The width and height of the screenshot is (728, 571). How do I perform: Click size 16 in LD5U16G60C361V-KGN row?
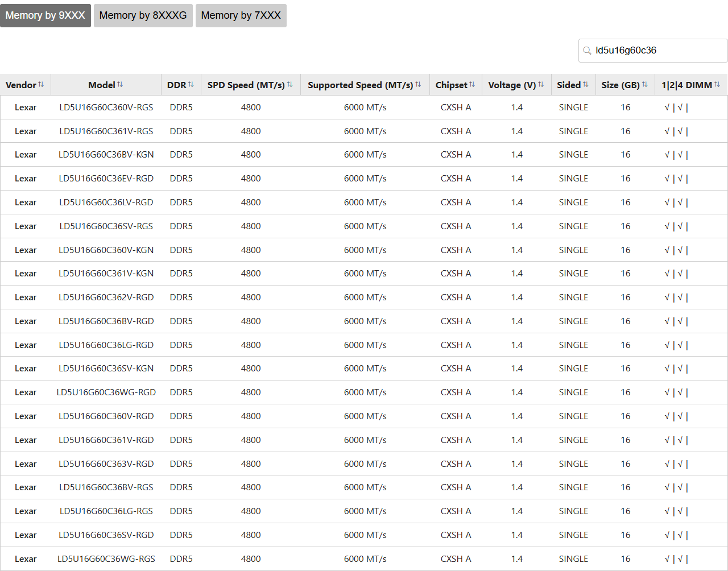pyautogui.click(x=626, y=274)
